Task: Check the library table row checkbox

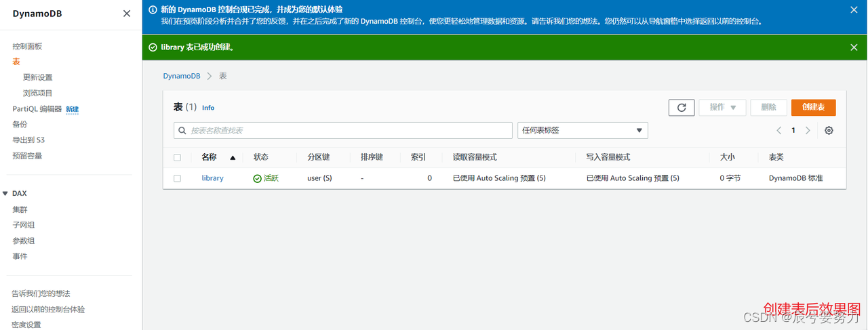Action: click(178, 178)
